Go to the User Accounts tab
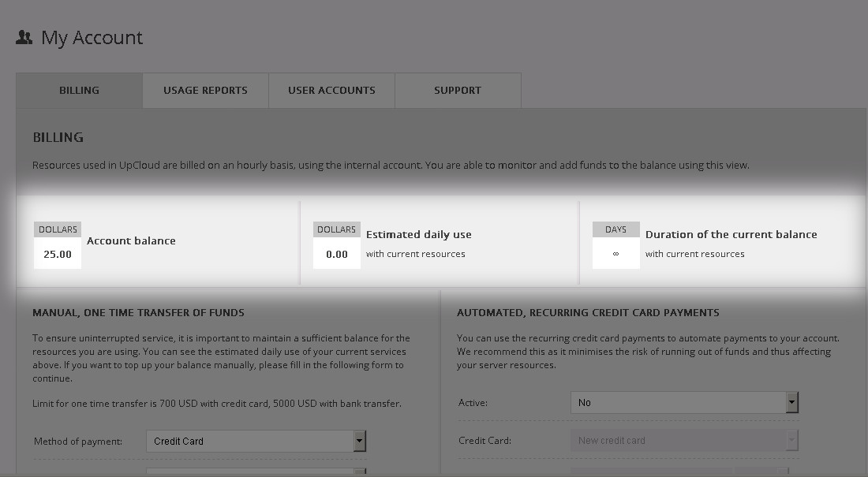Viewport: 868px width, 477px height. [331, 91]
